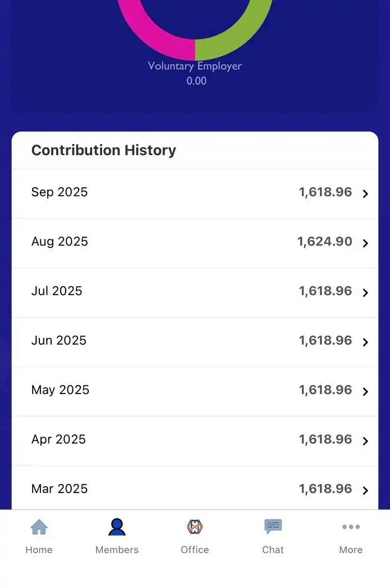Click the Mar 2025 chevron arrow
Screen dimensions: 390x588
[365, 491]
